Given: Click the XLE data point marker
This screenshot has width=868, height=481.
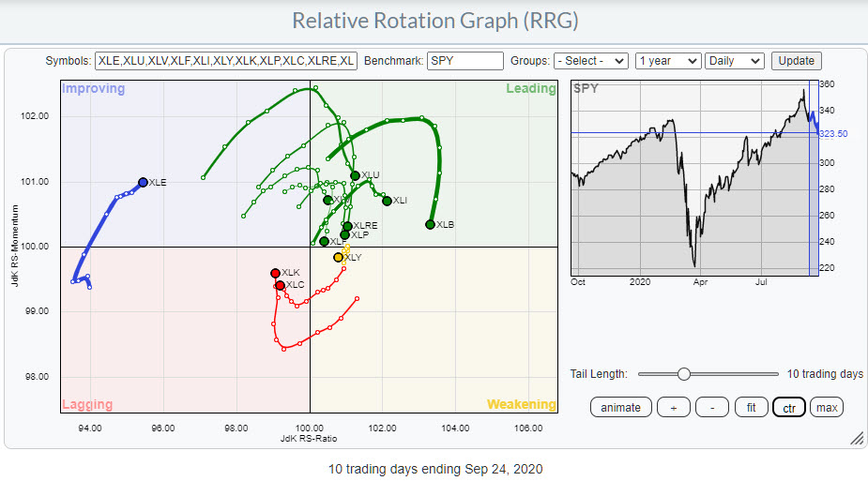Looking at the screenshot, I should click(x=143, y=182).
